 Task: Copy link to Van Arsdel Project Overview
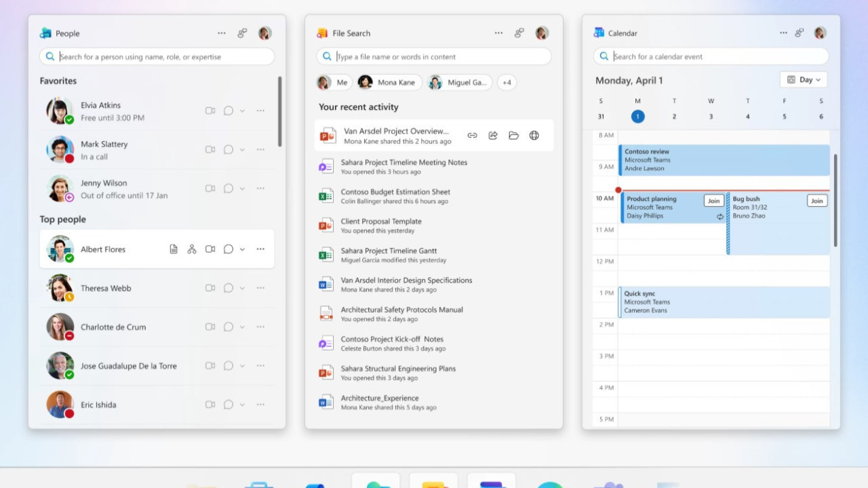(x=472, y=136)
